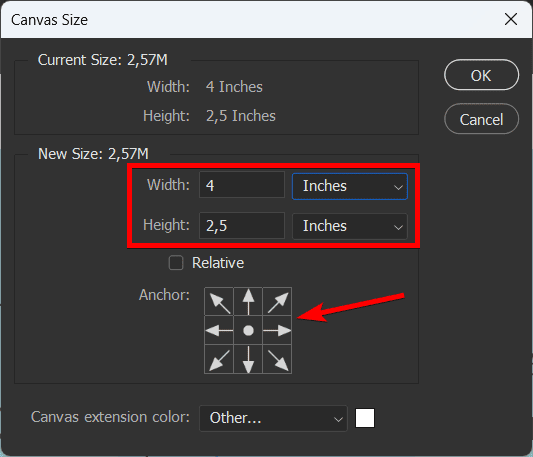This screenshot has width=533, height=457.
Task: Set anchor to bottom-left arrow
Action: pos(219,359)
